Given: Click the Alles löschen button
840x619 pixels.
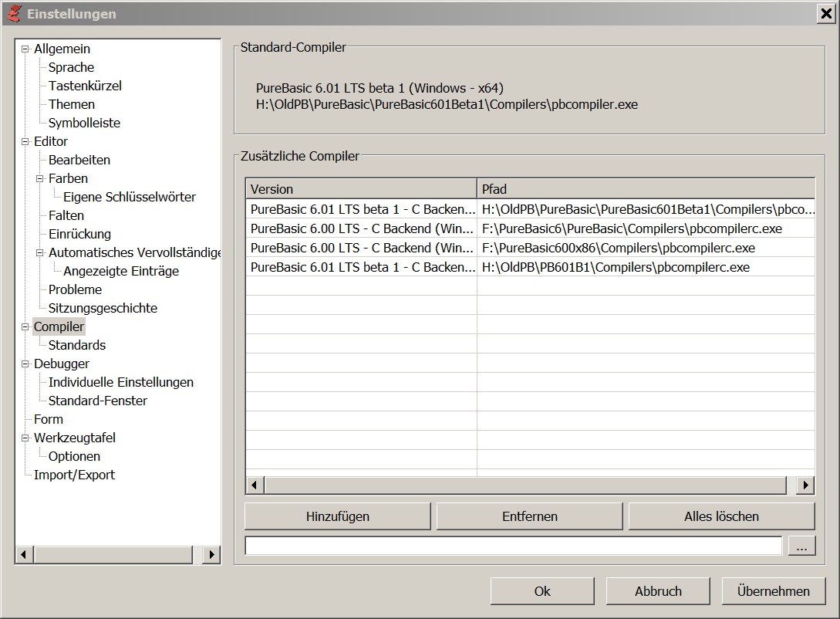Looking at the screenshot, I should pyautogui.click(x=722, y=516).
